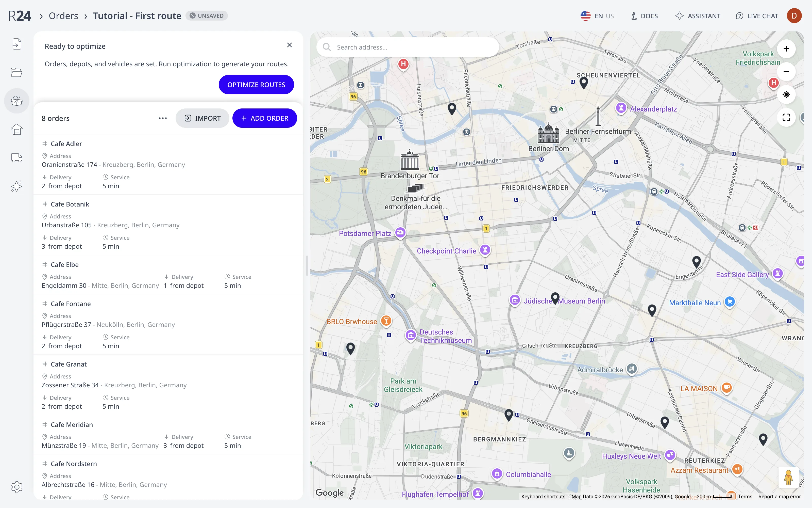Click the Tutorial - First route title
This screenshot has width=812, height=508.
(x=137, y=16)
